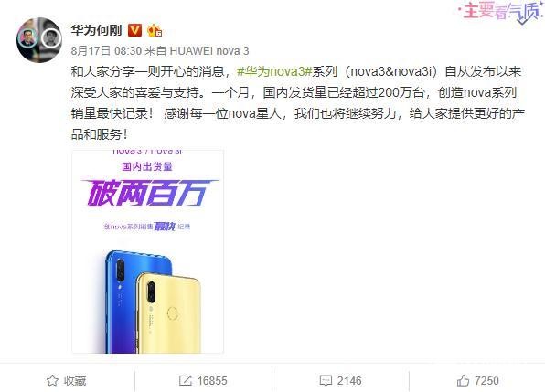Click the 2146 comments count
The image size is (545, 392).
coord(349,380)
